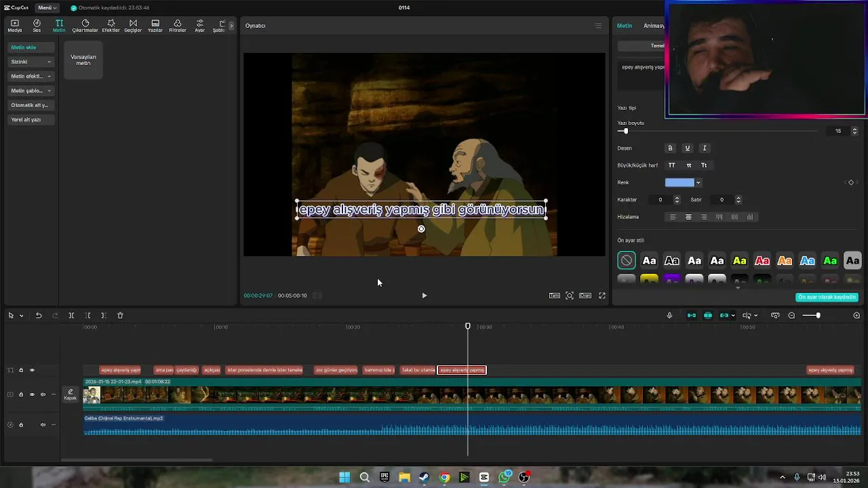
Task: Open the Ayar adjustment icon
Action: [x=199, y=26]
